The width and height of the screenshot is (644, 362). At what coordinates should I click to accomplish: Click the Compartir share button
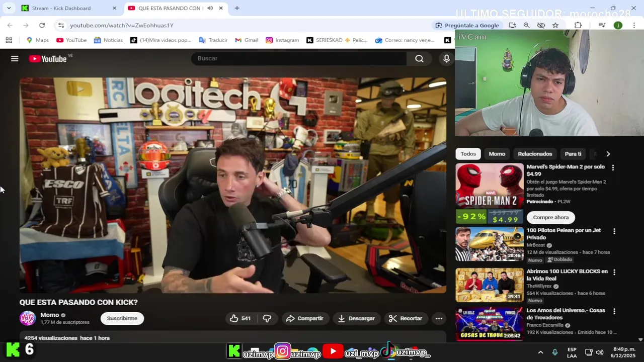[x=305, y=318]
